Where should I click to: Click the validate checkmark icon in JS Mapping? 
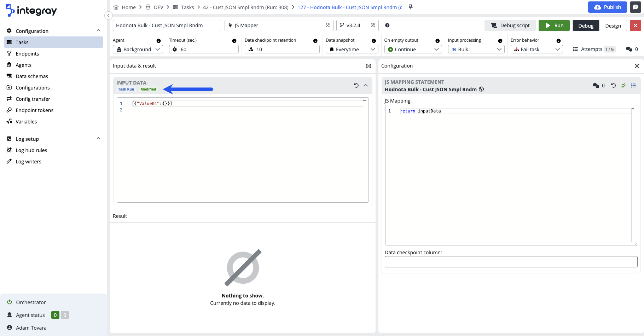[623, 86]
